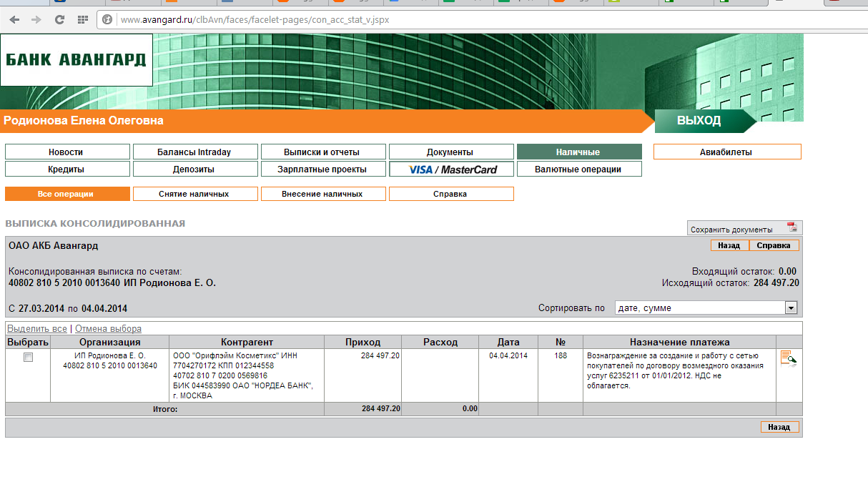Open the Новости menu
Viewport: 868px width, 492px height.
(67, 152)
